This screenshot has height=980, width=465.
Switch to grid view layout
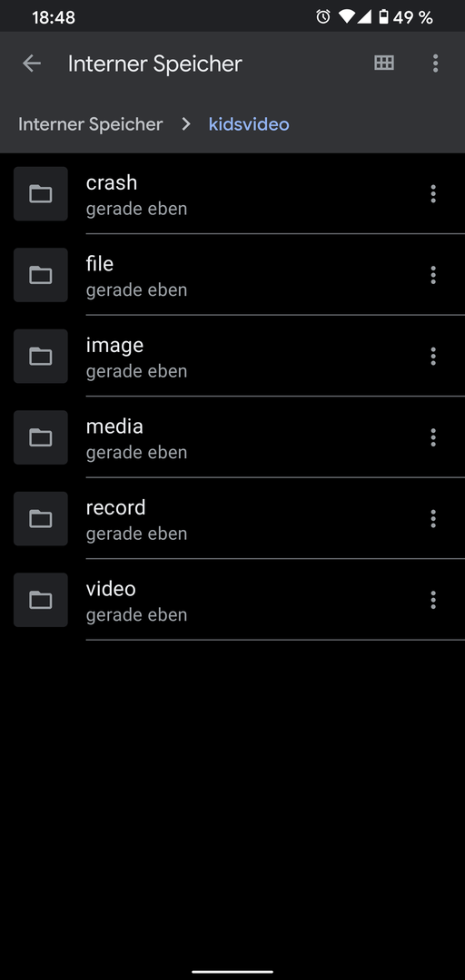(383, 63)
